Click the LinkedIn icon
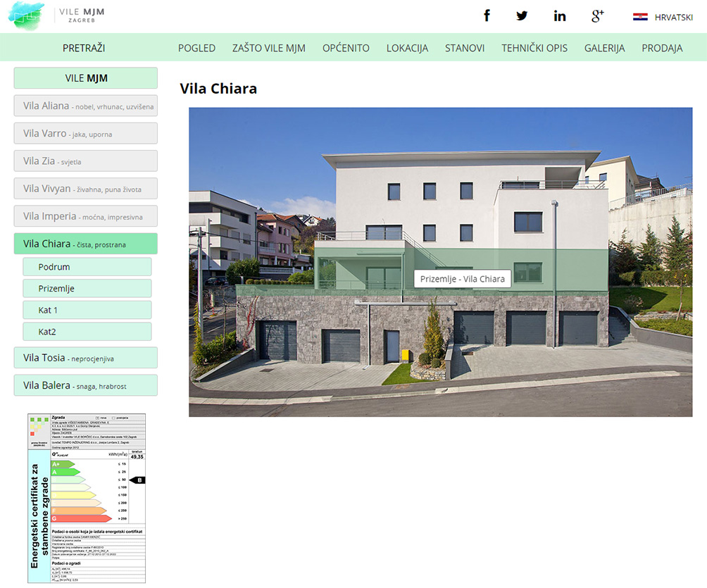The width and height of the screenshot is (707, 588). (560, 16)
